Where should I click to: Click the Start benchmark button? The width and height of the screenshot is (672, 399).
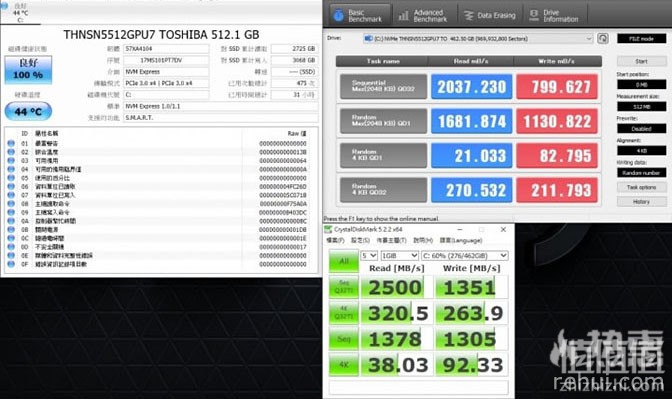[x=641, y=61]
